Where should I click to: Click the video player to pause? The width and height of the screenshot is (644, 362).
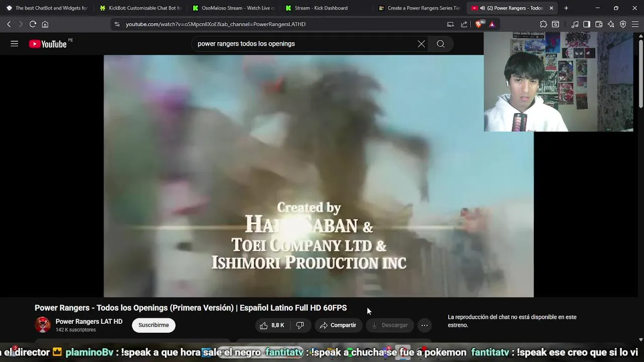click(x=318, y=176)
